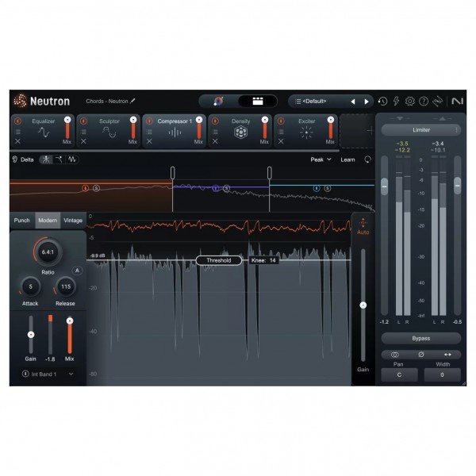Bypass the orange low band
This screenshot has width=476, height=476.
86,189
